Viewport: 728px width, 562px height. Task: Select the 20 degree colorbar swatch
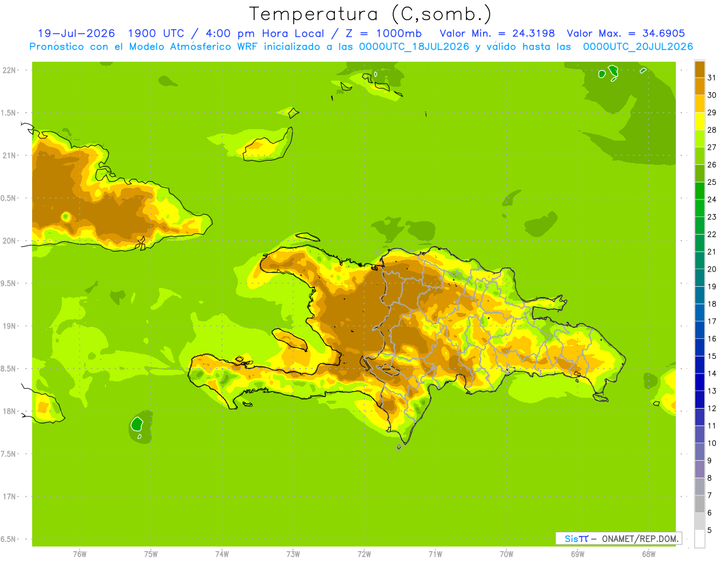click(x=699, y=261)
